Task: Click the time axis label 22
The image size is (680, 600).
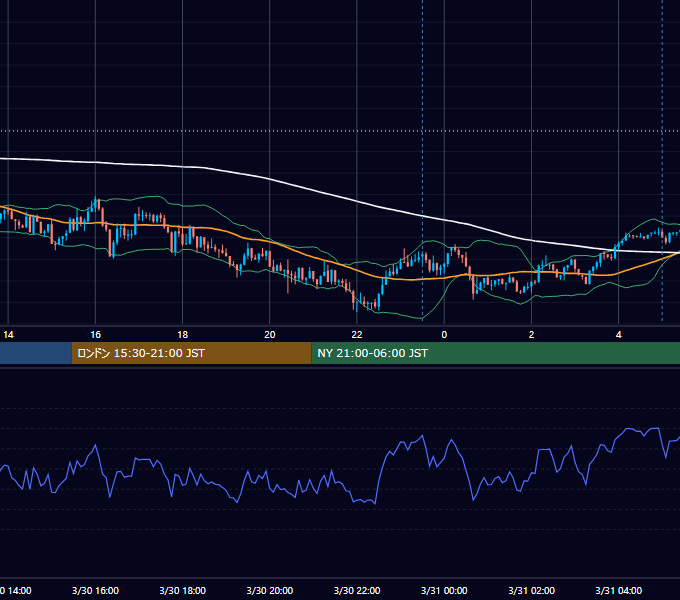Action: [x=357, y=335]
